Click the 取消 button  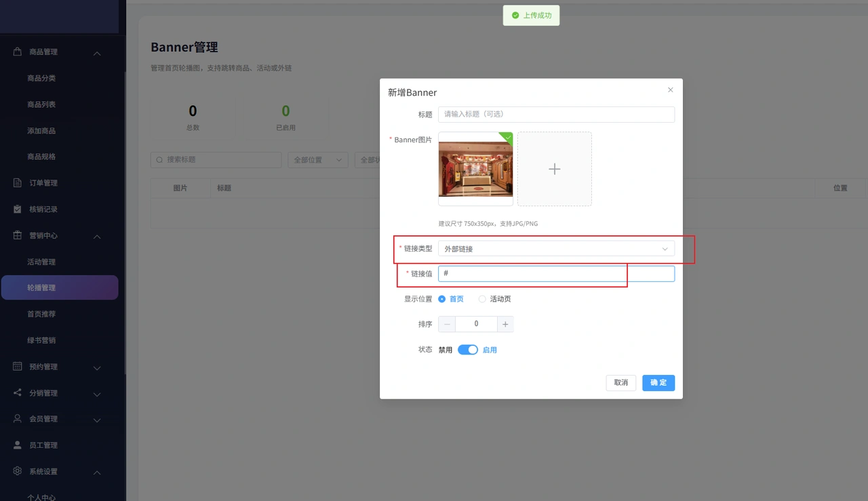pos(621,383)
